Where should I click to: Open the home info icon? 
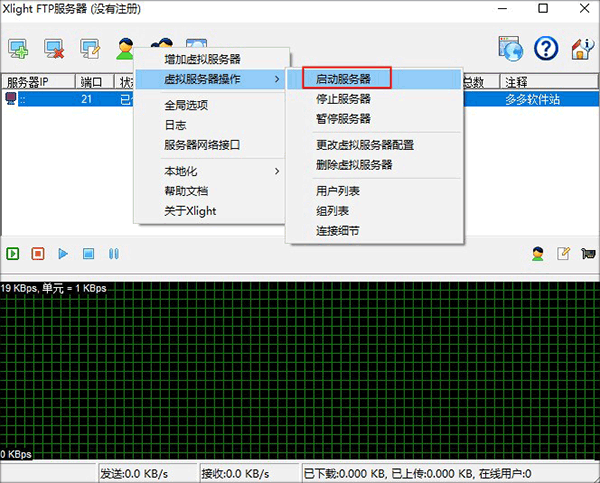(582, 49)
